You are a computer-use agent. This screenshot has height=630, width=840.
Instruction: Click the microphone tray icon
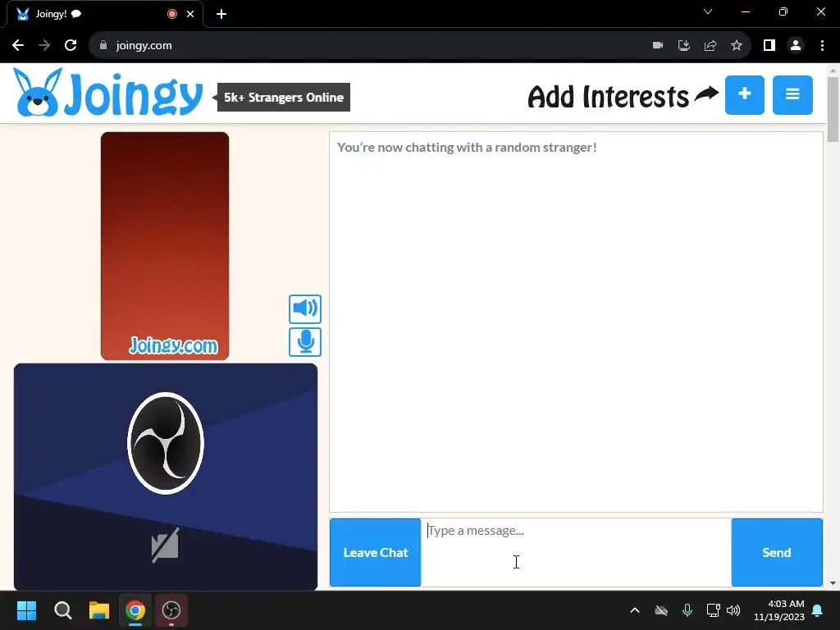(687, 610)
